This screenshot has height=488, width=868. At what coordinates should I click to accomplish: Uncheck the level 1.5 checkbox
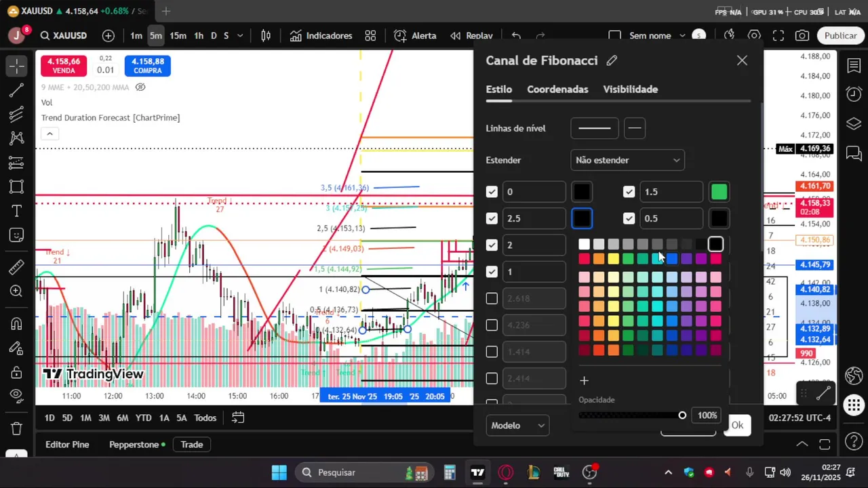629,192
